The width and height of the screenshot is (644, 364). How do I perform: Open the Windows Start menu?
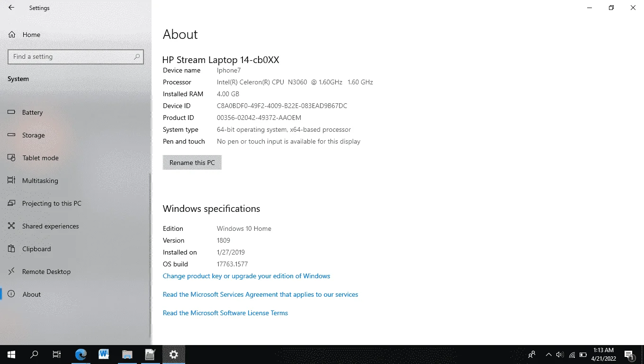(x=11, y=354)
